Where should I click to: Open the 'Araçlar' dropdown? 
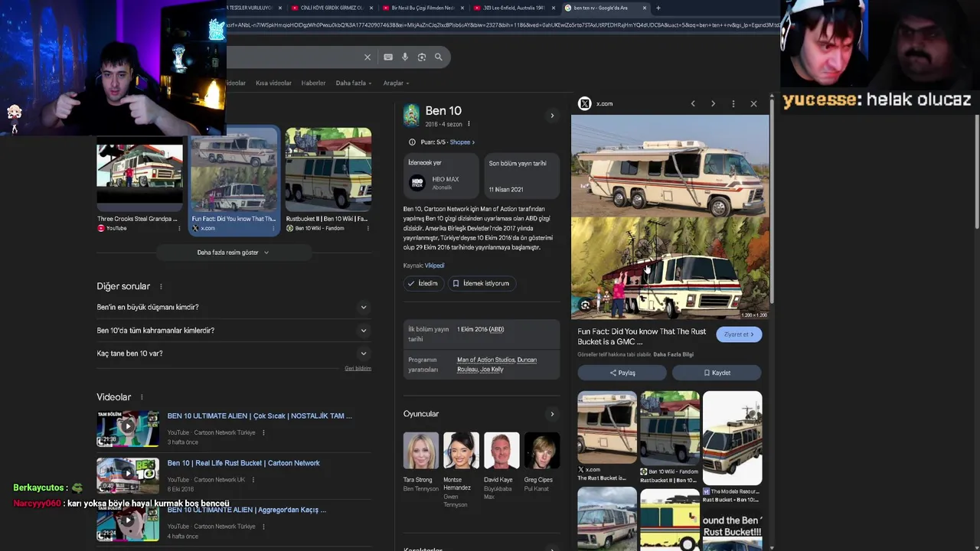396,83
